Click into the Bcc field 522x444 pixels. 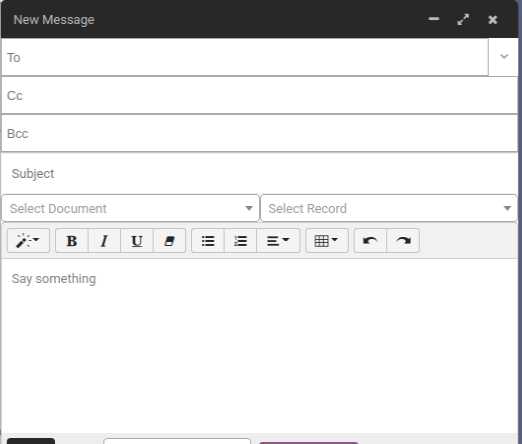260,133
